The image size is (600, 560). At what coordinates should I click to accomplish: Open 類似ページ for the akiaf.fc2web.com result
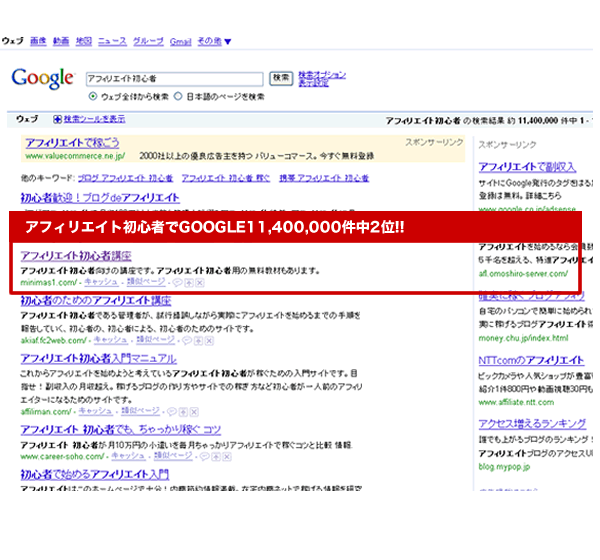tap(155, 340)
